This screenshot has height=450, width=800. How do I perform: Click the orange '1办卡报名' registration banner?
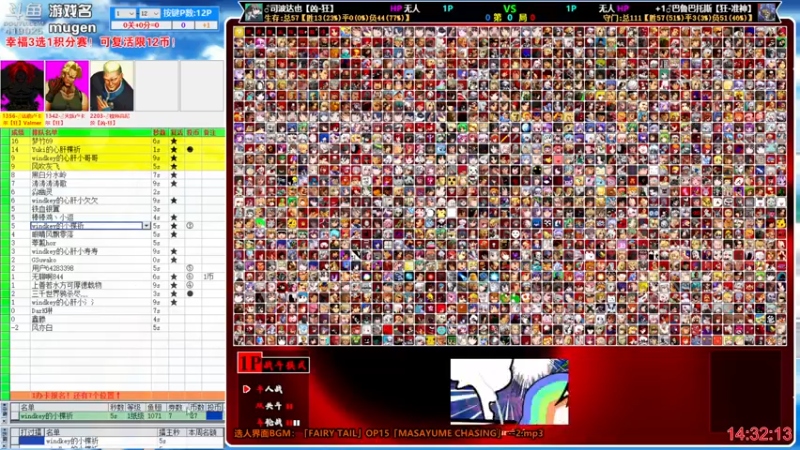click(117, 395)
